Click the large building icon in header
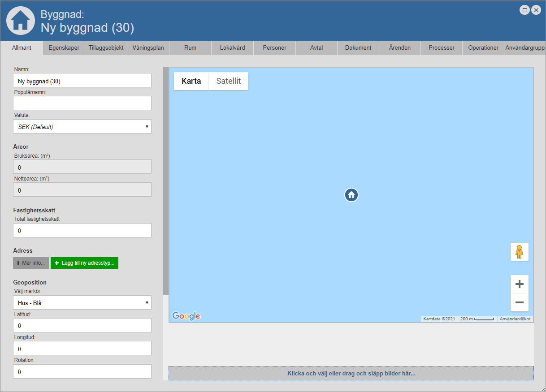Screen dimensions: 546x392 (x=20, y=21)
